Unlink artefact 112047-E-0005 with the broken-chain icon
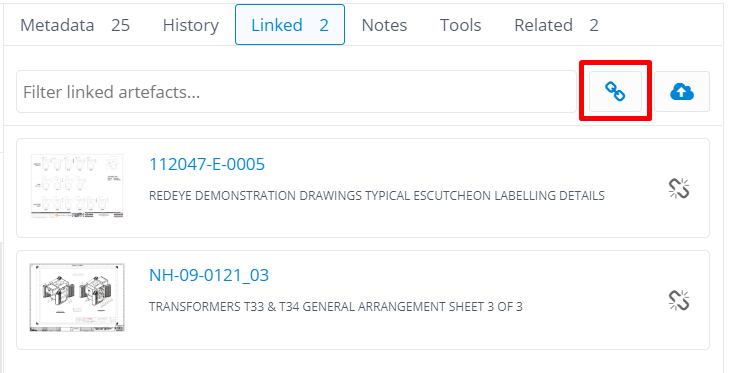 pos(679,188)
